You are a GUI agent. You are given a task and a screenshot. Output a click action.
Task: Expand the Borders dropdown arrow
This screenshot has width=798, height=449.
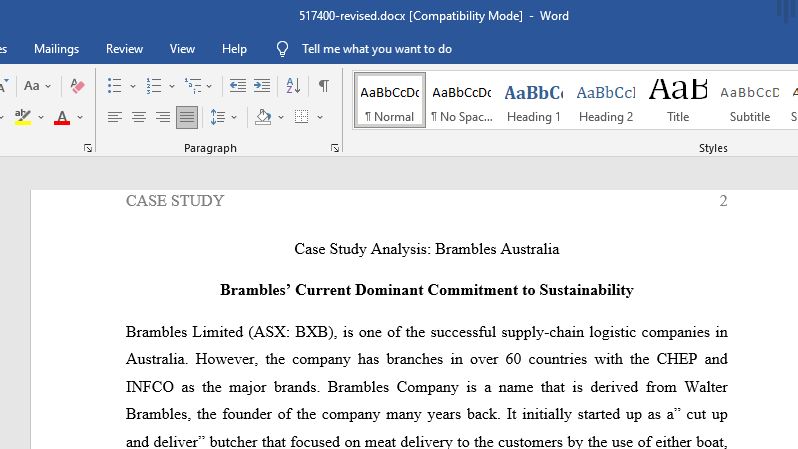click(320, 118)
